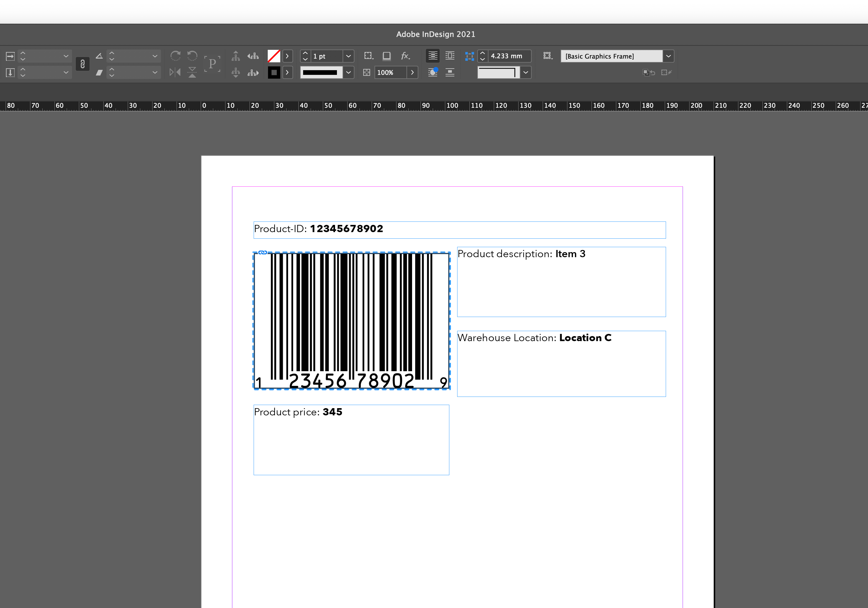
Task: Enable wrap around bounding box
Action: [x=450, y=56]
